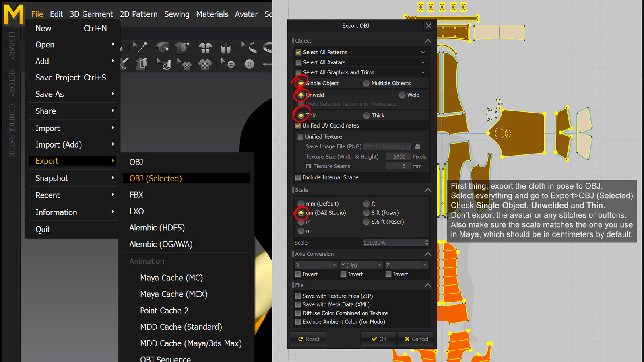Select mm (Default) scale radio

[301, 204]
